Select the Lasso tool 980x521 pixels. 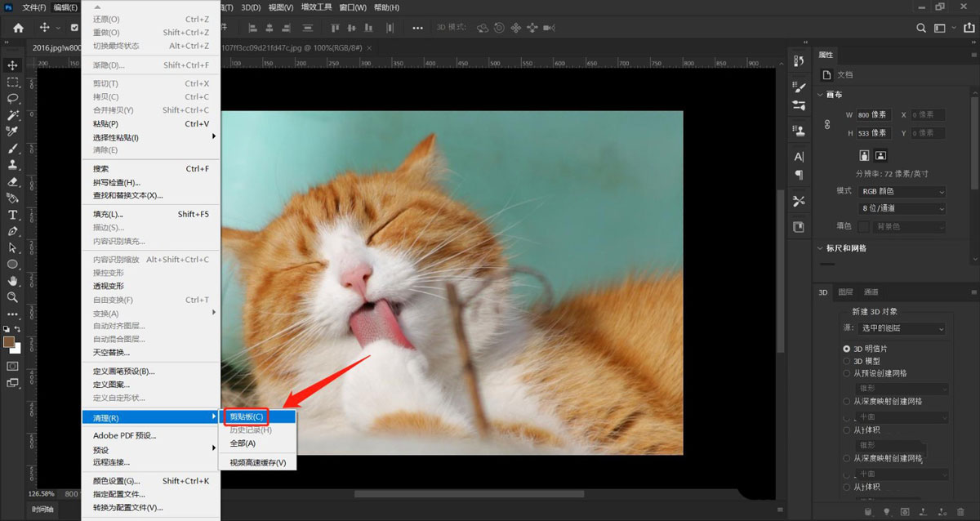12,99
